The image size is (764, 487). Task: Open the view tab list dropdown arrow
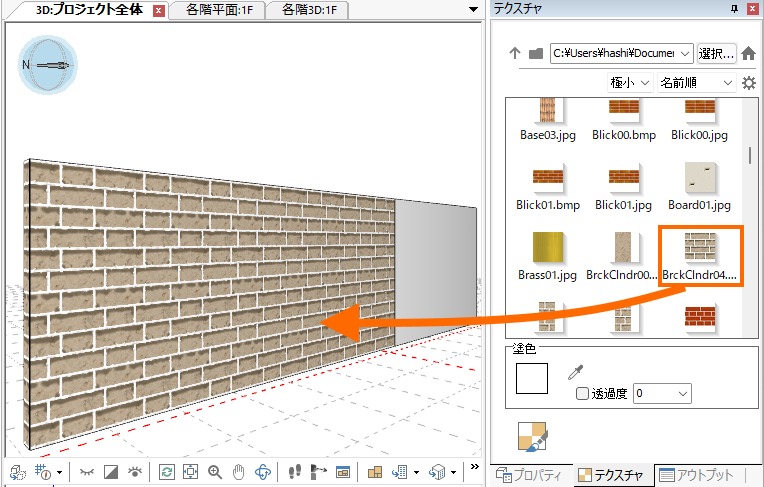pos(473,9)
